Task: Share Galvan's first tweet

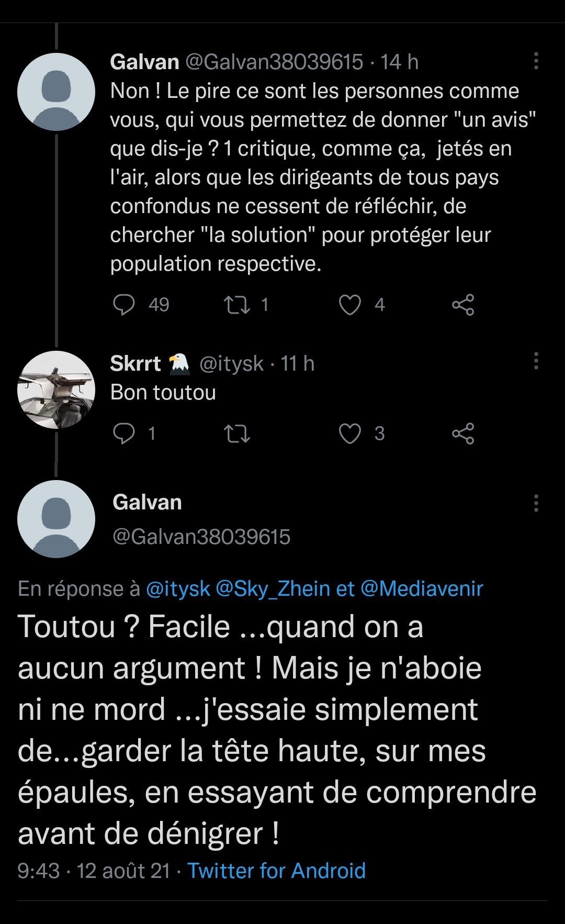Action: (x=463, y=305)
